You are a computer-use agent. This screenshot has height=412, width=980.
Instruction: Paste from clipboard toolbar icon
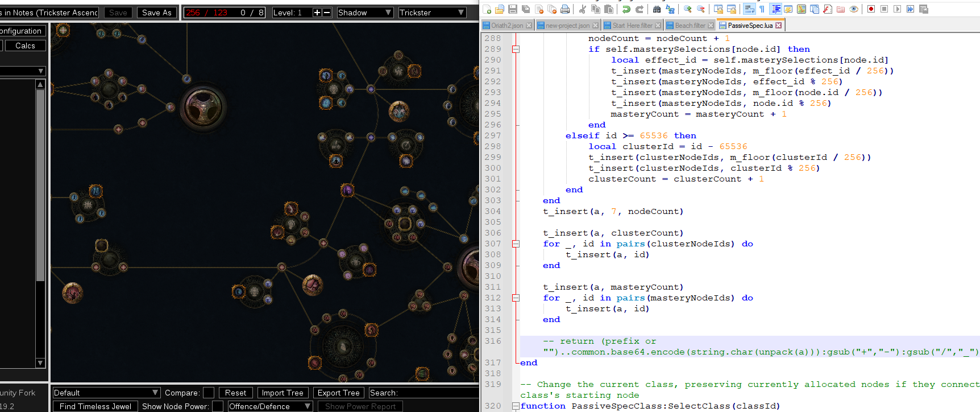click(x=609, y=9)
